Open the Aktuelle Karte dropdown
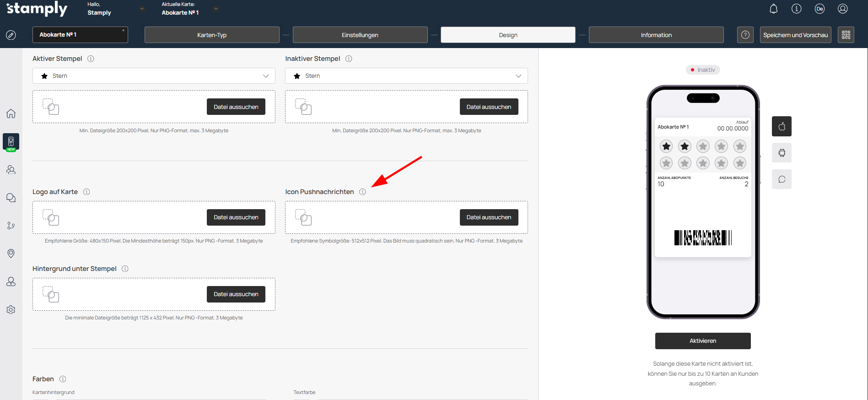The width and height of the screenshot is (868, 400). point(216,9)
